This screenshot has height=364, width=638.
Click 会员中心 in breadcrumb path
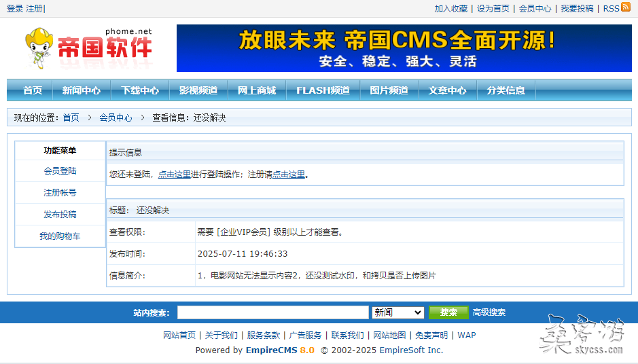click(x=116, y=117)
